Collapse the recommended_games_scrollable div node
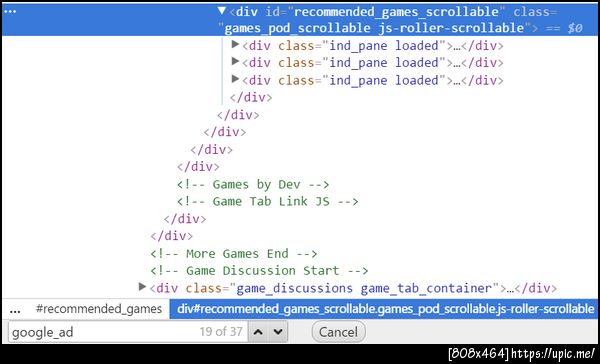600x364 pixels. [x=222, y=11]
